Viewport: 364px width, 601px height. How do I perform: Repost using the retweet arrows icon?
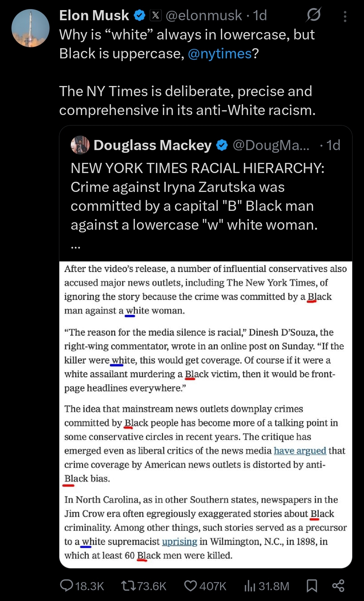128,586
